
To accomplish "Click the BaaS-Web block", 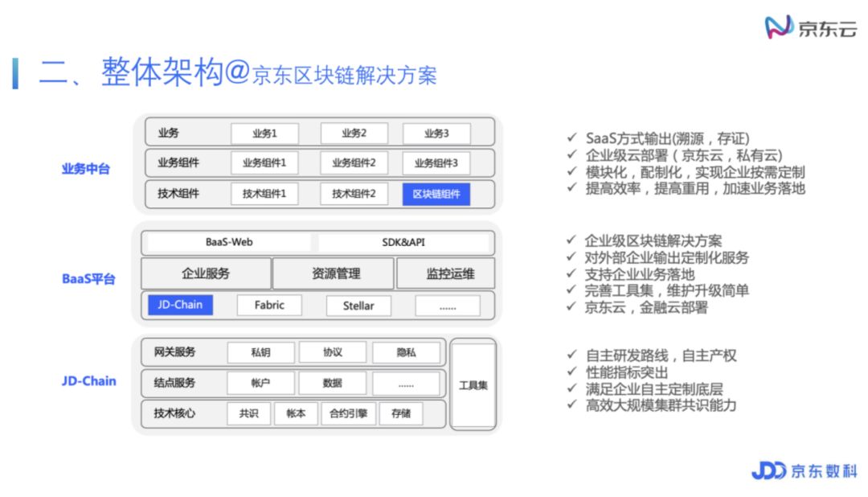I will 229,242.
